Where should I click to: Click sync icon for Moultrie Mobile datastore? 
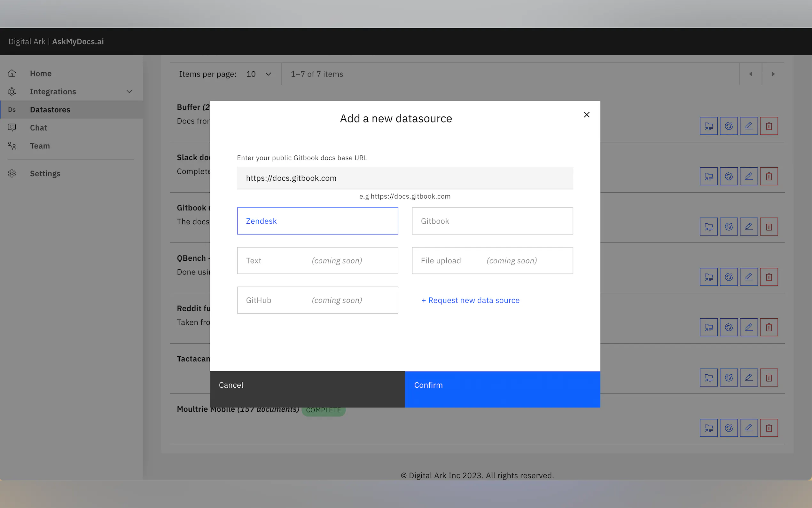[729, 428]
